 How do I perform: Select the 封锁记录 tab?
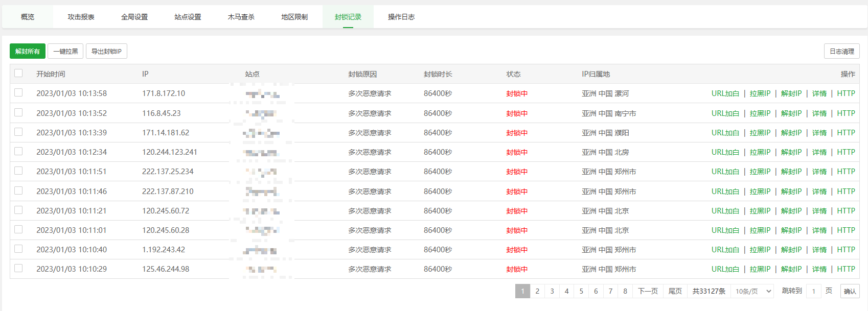pos(348,17)
